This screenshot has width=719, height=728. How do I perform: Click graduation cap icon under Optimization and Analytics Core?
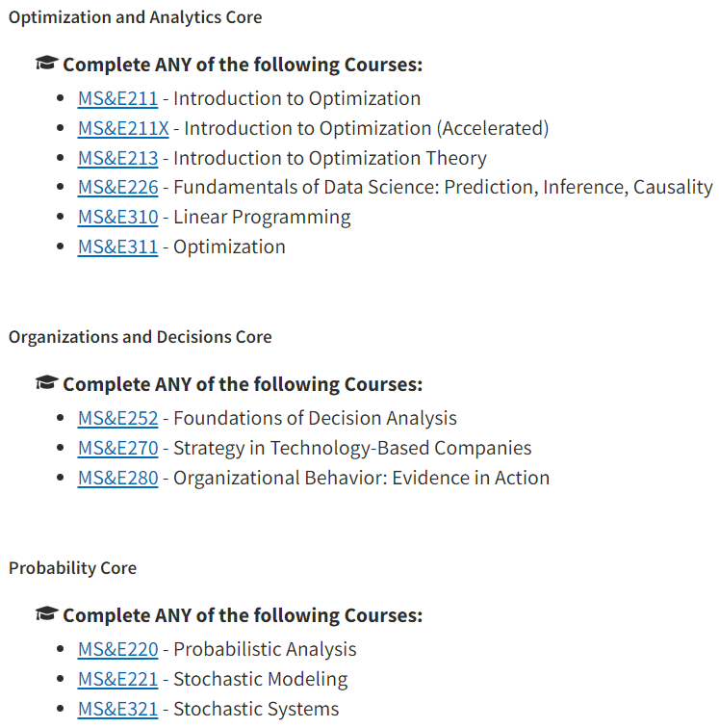point(45,65)
